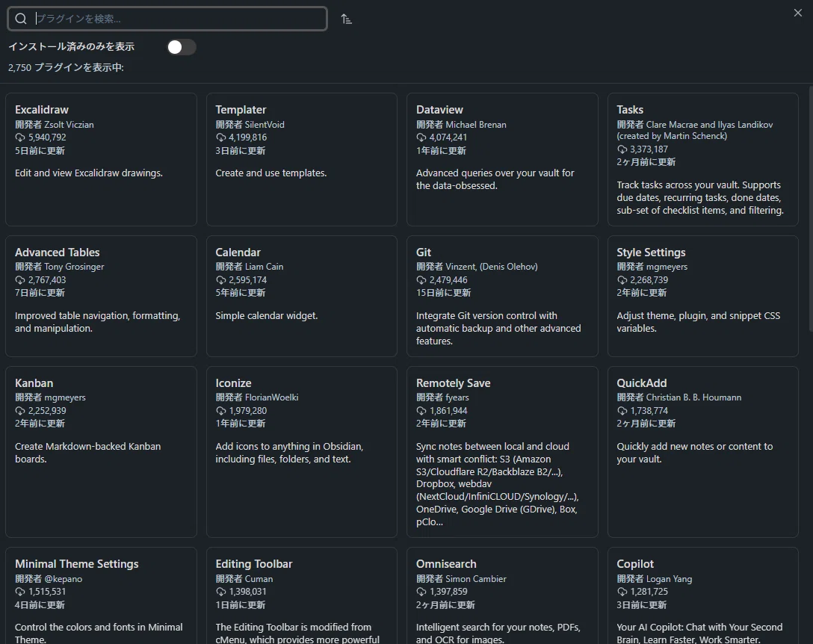
Task: Select Minimal Theme Settings plugin
Action: 101,595
